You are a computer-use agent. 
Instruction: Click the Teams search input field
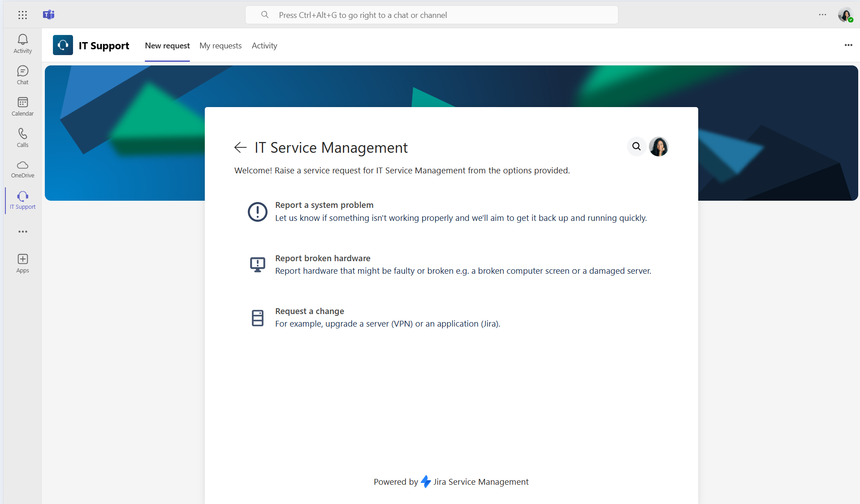click(431, 15)
